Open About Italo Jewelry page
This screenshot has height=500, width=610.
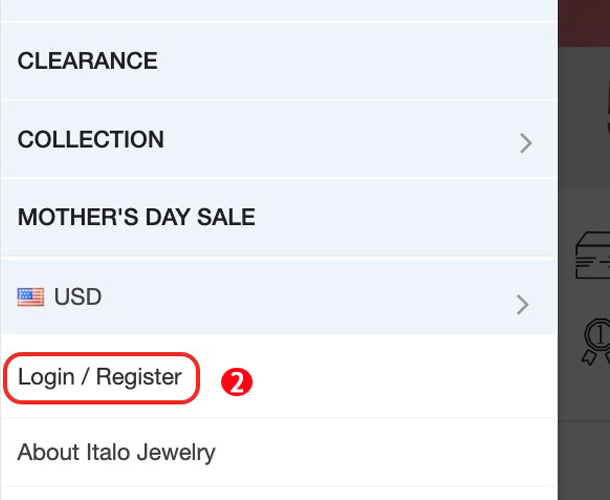pos(116,452)
